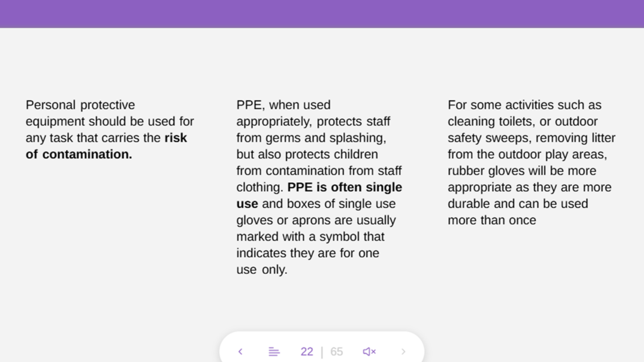Click the 'cleaning toilets, or outdoor' line
Image resolution: width=644 pixels, height=362 pixels.
coord(522,121)
